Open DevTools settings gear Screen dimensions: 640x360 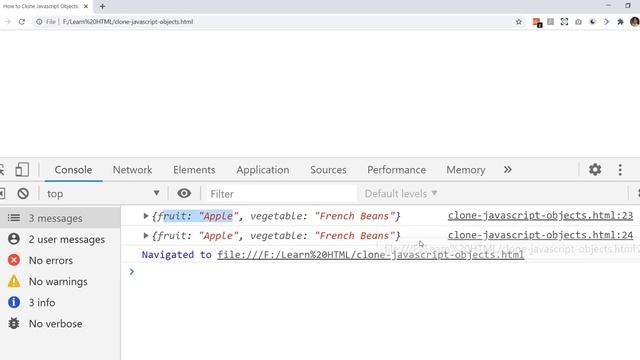[x=595, y=169]
